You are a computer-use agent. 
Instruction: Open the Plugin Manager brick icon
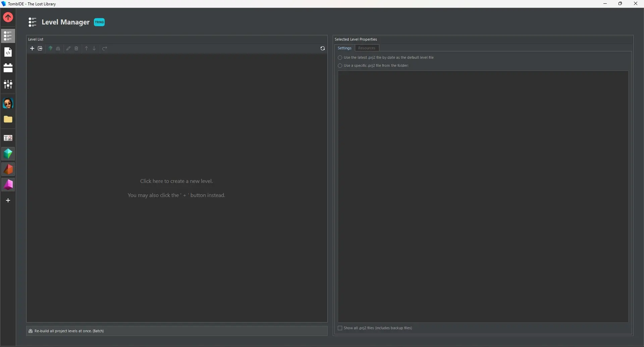[x=8, y=68]
